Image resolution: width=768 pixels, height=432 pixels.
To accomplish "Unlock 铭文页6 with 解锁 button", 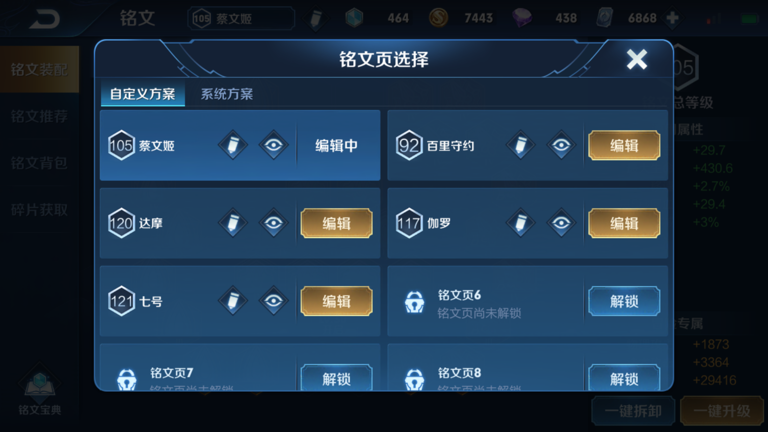I will point(624,301).
